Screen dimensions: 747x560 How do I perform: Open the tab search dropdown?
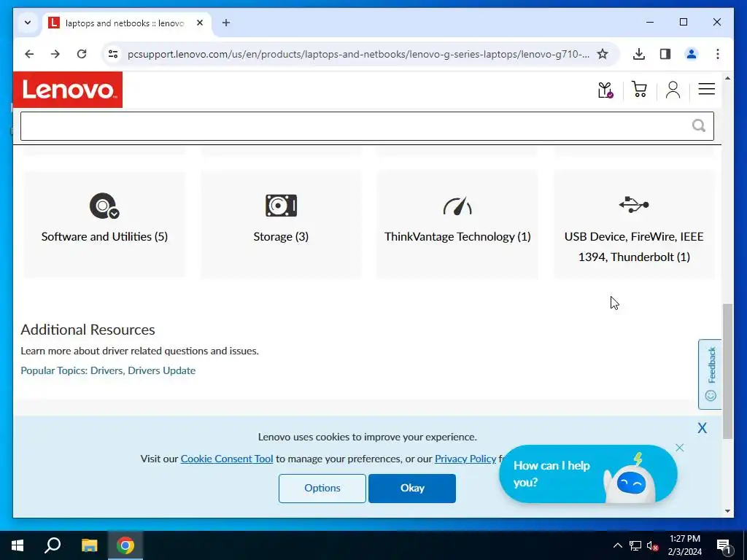click(x=28, y=23)
